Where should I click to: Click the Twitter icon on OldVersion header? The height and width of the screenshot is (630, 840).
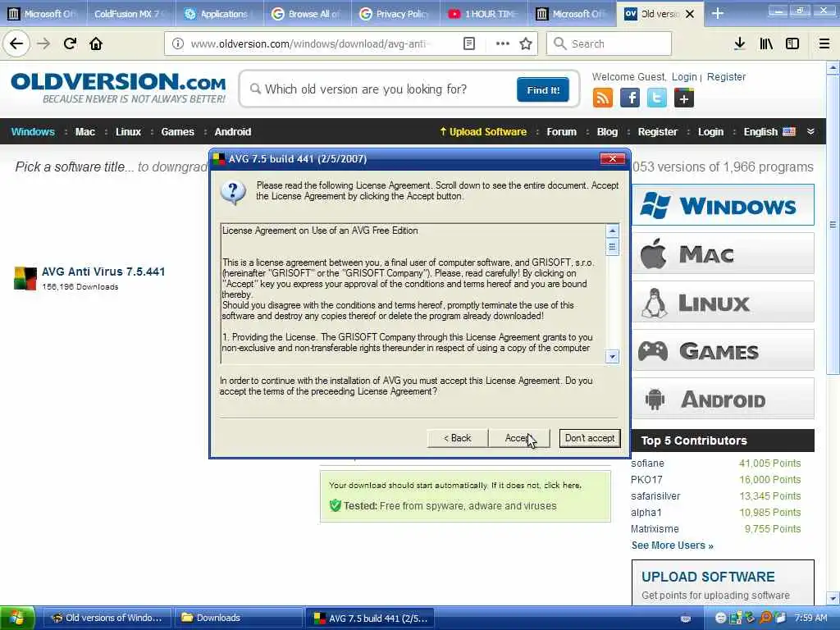pyautogui.click(x=657, y=98)
